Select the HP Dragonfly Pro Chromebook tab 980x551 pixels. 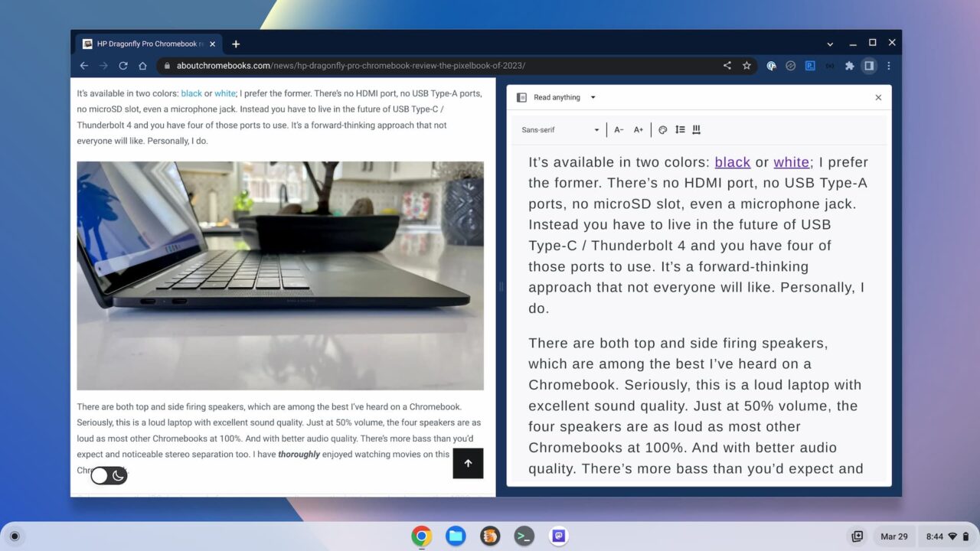149,44
